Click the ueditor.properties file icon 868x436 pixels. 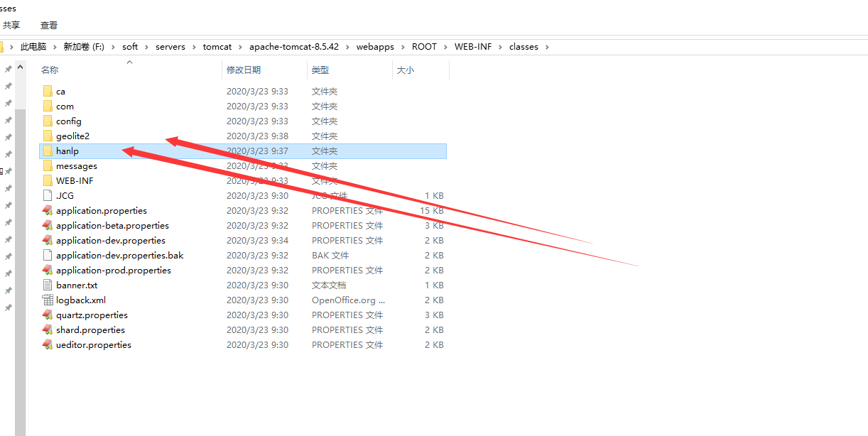pyautogui.click(x=48, y=344)
